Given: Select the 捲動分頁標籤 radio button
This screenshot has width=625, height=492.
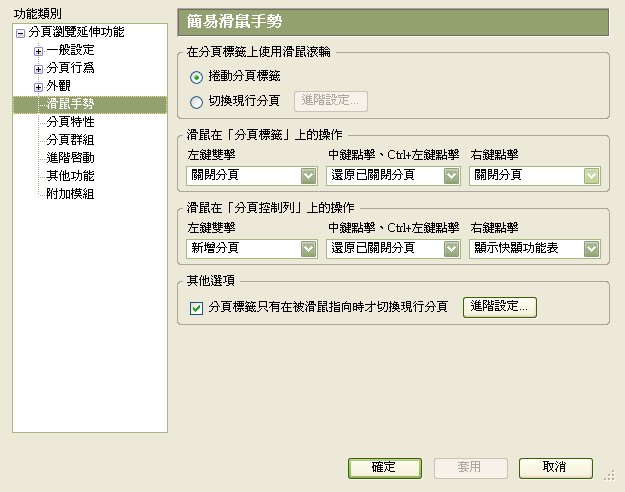Looking at the screenshot, I should [196, 77].
